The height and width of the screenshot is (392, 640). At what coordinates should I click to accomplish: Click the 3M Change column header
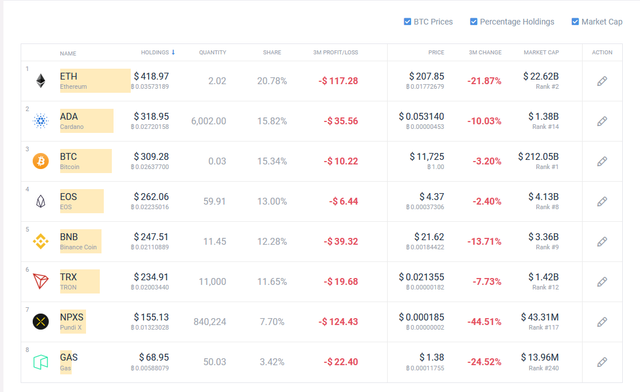coord(485,52)
